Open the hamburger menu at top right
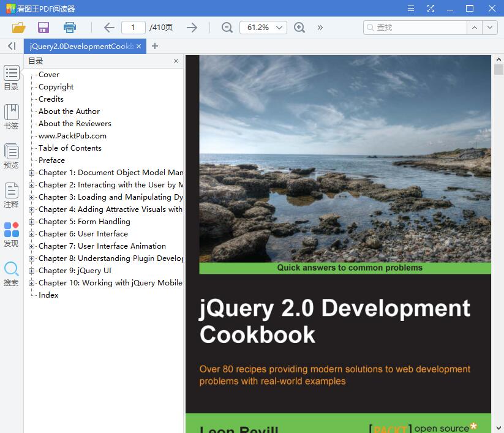 click(410, 9)
